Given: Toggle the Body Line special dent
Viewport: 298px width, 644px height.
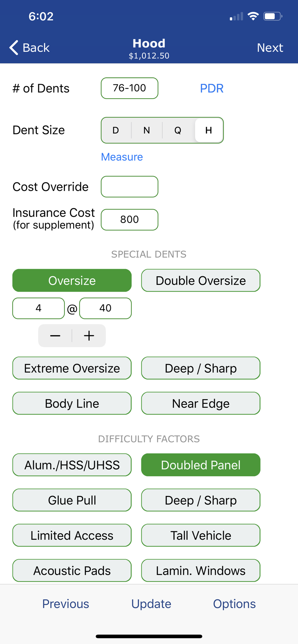Looking at the screenshot, I should (x=72, y=403).
